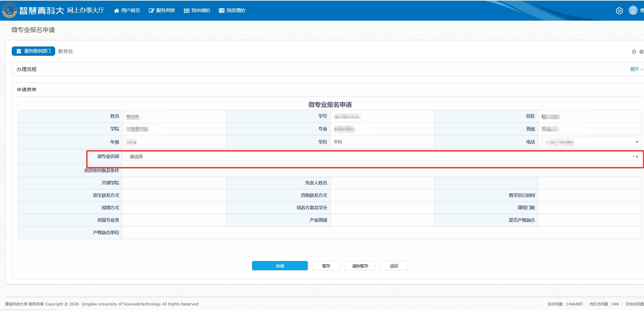
Task: Click the 清除暂存 button
Action: click(360, 266)
